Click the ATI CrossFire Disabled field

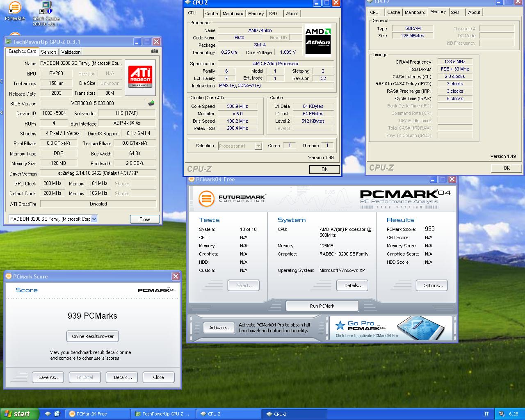(x=98, y=204)
